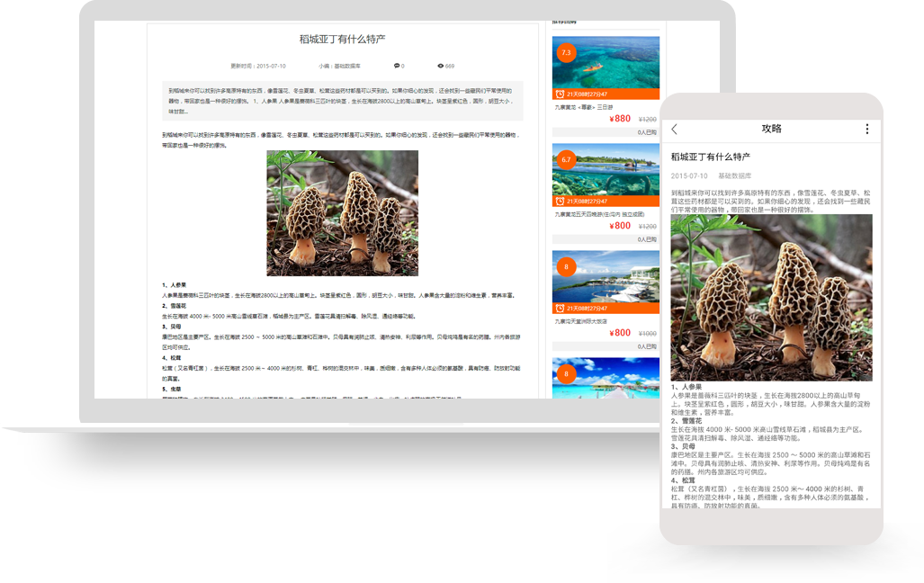Click the clock countdown icon on the 6.7-rated tour card
The height and width of the screenshot is (583, 924).
(x=560, y=201)
